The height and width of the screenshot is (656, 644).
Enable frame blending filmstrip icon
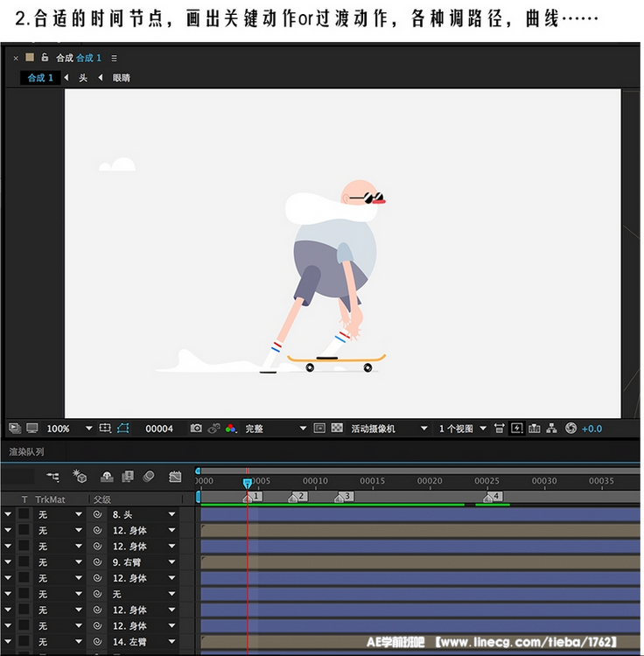click(128, 476)
